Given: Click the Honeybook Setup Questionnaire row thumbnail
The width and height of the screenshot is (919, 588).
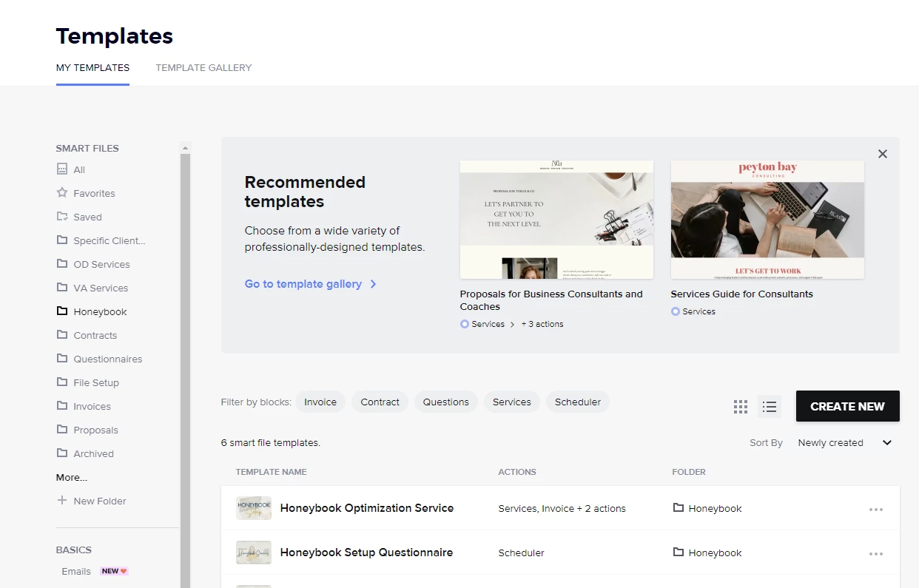Looking at the screenshot, I should [254, 552].
